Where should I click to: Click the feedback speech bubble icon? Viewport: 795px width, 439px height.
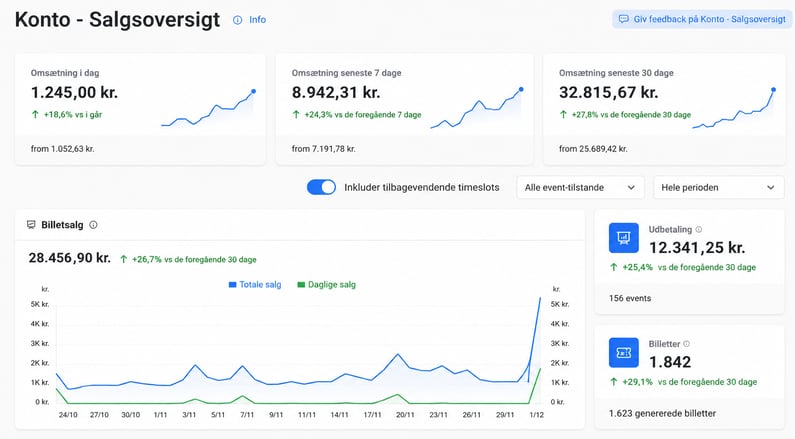point(624,19)
